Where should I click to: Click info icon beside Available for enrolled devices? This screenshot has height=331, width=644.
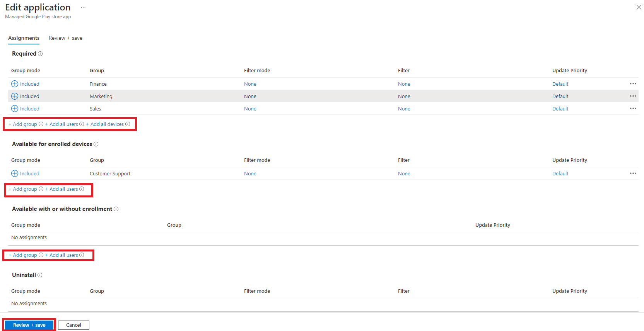pyautogui.click(x=96, y=144)
